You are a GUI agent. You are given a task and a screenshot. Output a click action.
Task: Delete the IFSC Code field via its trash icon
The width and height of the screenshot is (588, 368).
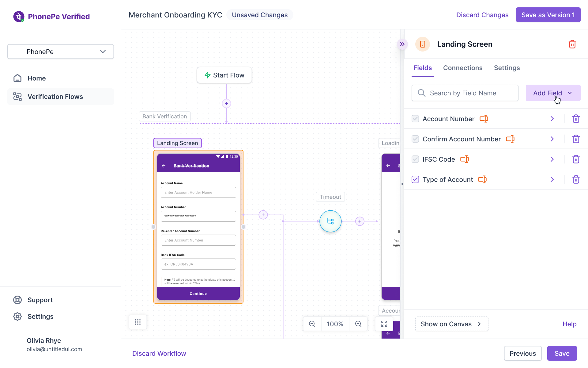tap(576, 159)
